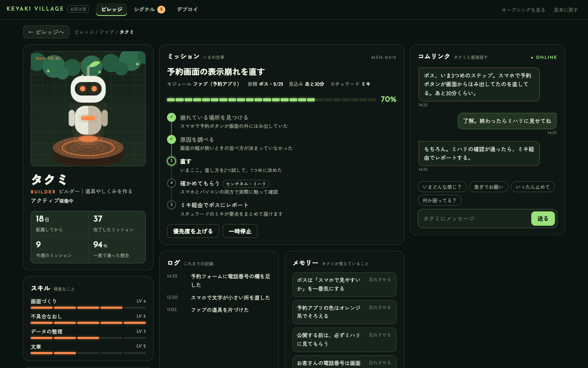This screenshot has height=368, width=588.
Task: Open the ビレッジ breadcrumb link
Action: (x=84, y=32)
